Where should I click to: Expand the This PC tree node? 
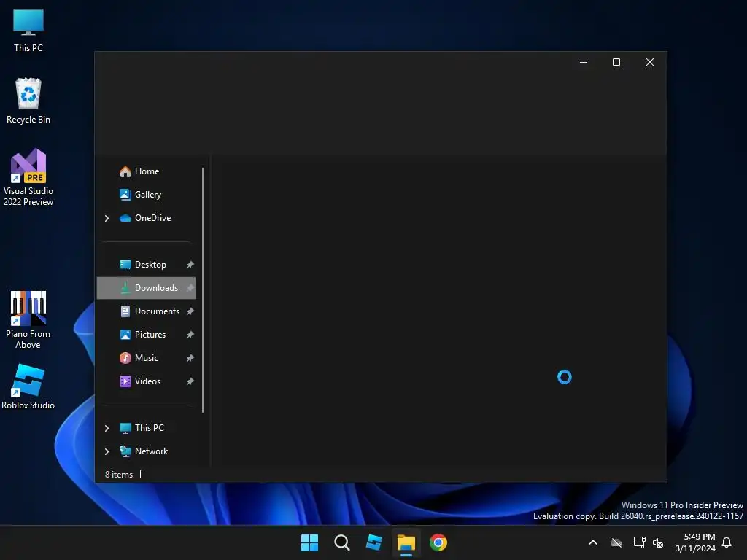click(x=107, y=428)
